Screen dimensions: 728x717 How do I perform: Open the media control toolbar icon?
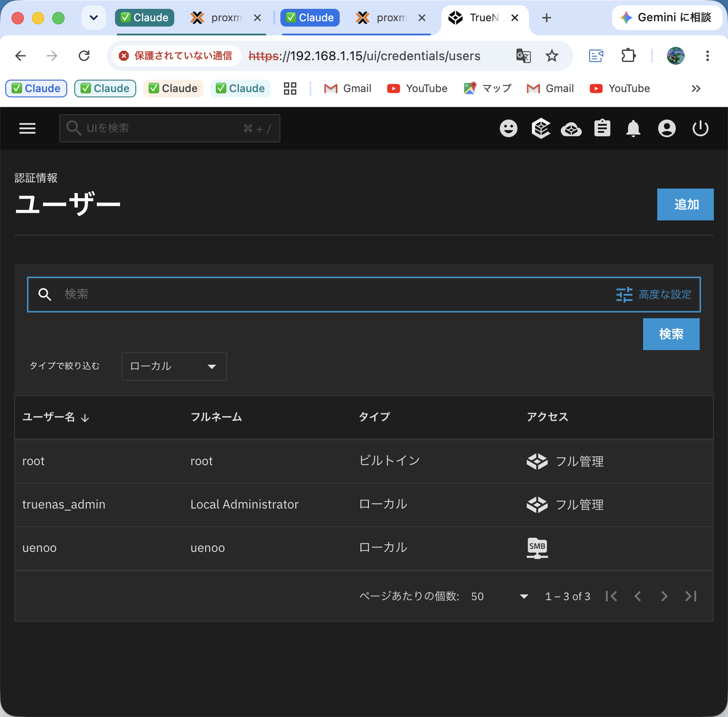[596, 56]
